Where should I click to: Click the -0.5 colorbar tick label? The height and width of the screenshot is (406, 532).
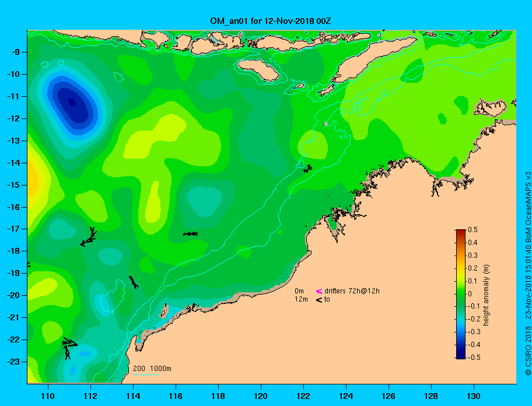[x=474, y=358]
